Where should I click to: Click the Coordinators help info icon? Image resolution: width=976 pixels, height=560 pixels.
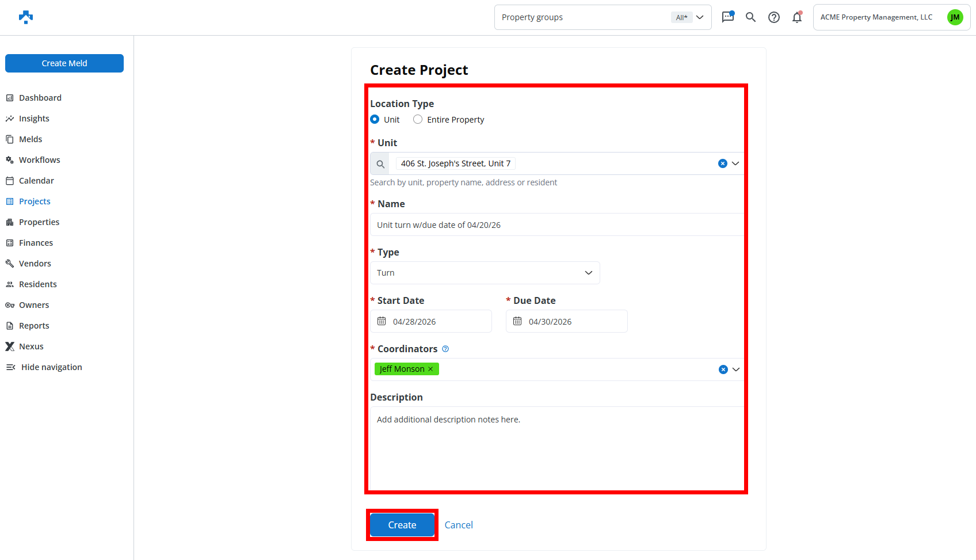pyautogui.click(x=445, y=349)
